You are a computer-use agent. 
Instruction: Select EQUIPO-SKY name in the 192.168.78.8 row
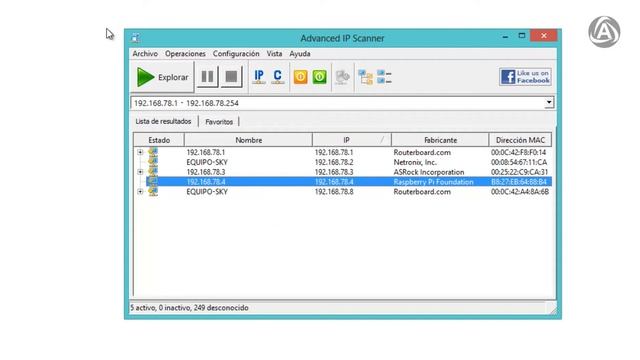tap(207, 192)
